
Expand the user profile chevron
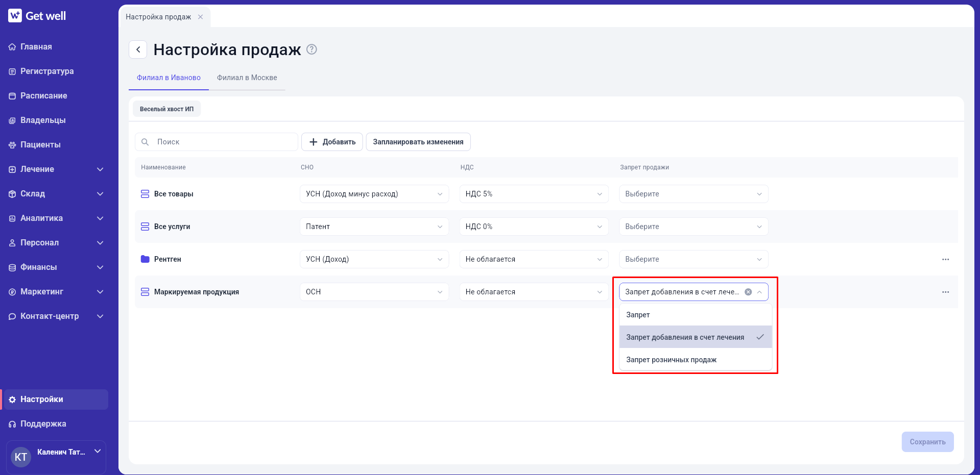[x=98, y=451]
